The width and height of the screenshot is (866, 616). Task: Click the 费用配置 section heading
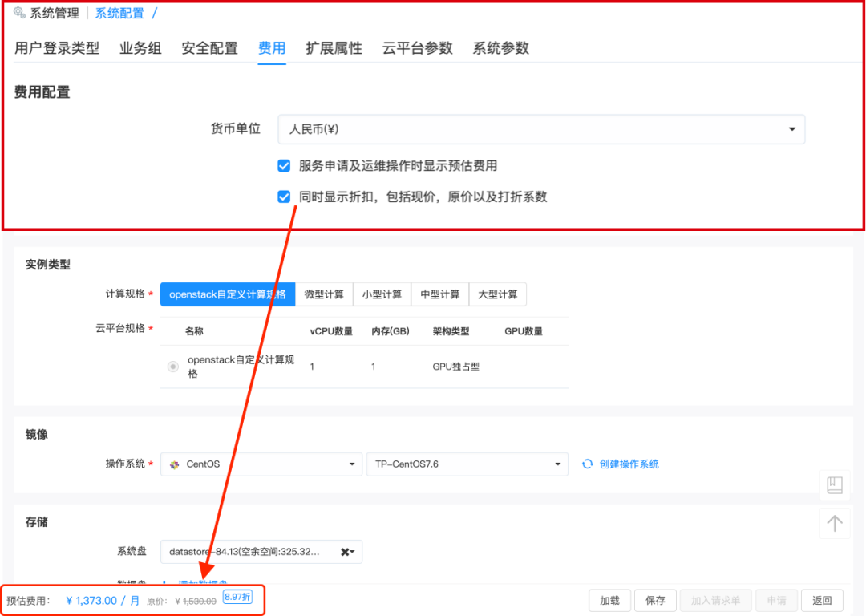[42, 92]
